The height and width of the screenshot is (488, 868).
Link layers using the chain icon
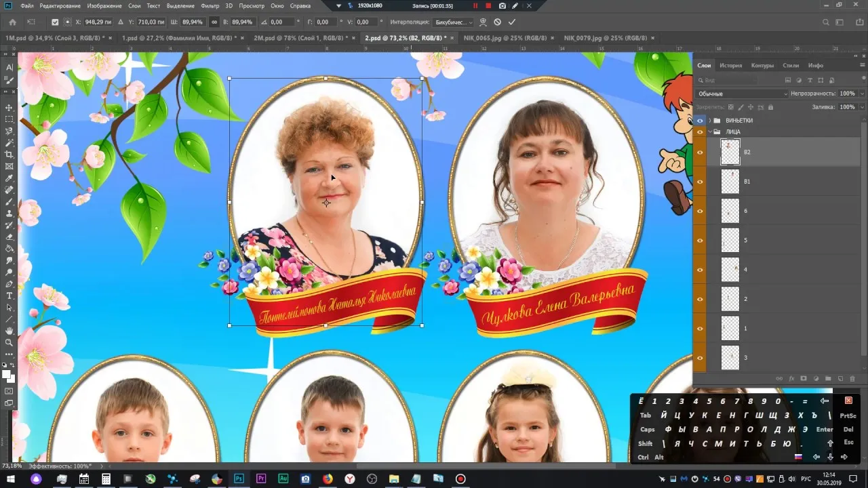[778, 378]
